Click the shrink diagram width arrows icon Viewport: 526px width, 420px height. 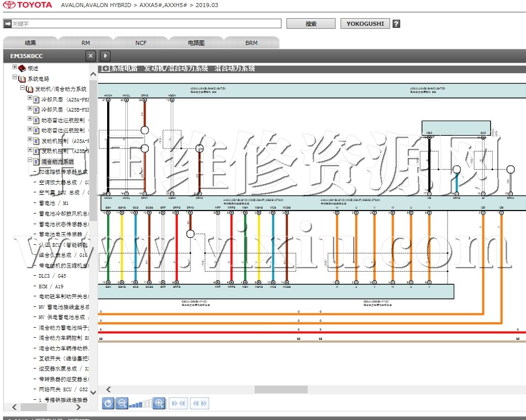178,403
